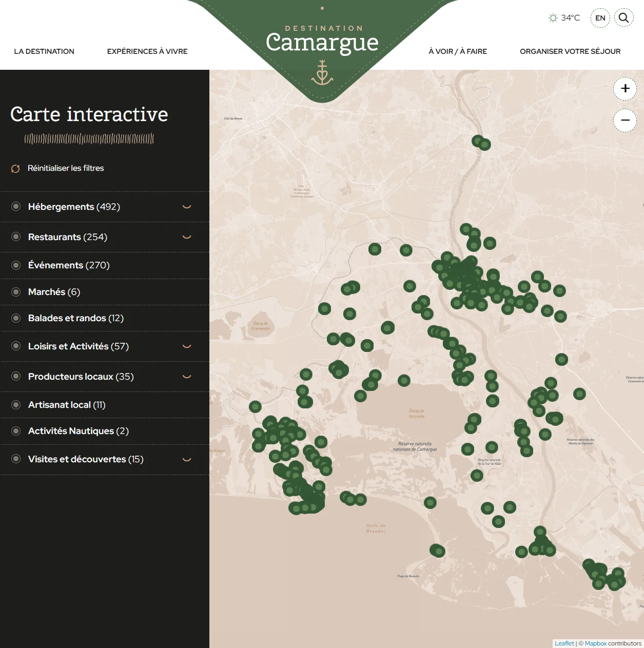Open the LA DESTINATION menu
644x648 pixels.
[x=44, y=51]
